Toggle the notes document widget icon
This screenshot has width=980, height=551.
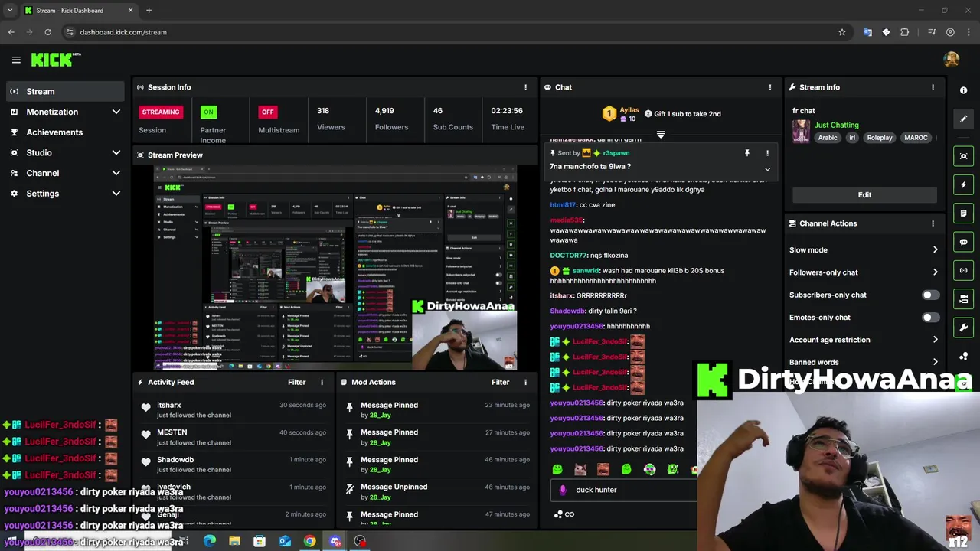(964, 214)
